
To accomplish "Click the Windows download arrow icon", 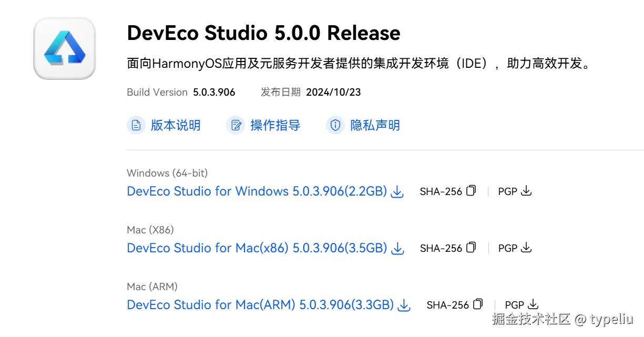I will (x=397, y=192).
